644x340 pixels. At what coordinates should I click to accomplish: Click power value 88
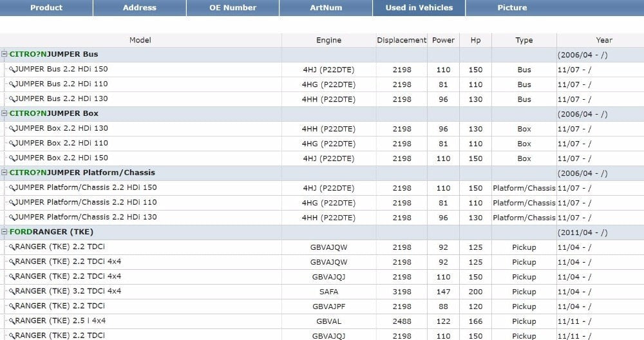coord(443,307)
